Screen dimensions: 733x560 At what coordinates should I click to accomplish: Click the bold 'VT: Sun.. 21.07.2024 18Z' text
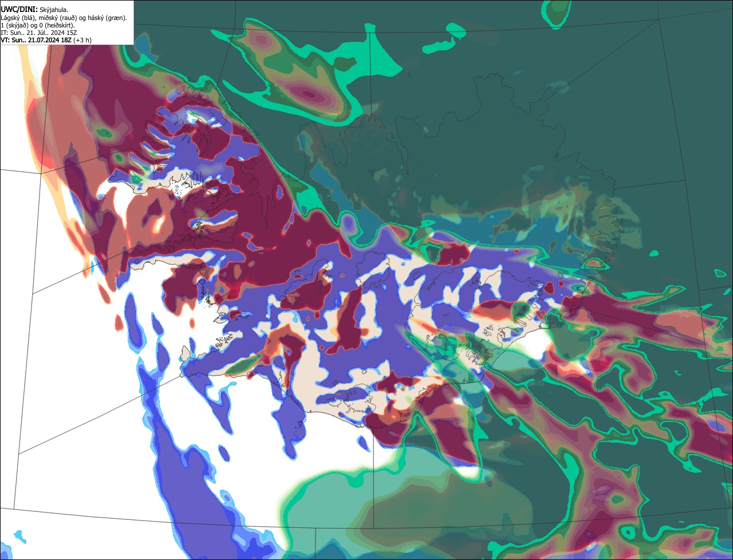pos(36,40)
